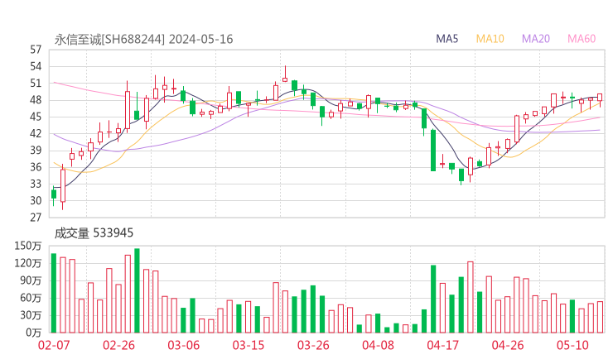
Task: Select the MA20 legend label
Action: 536,39
